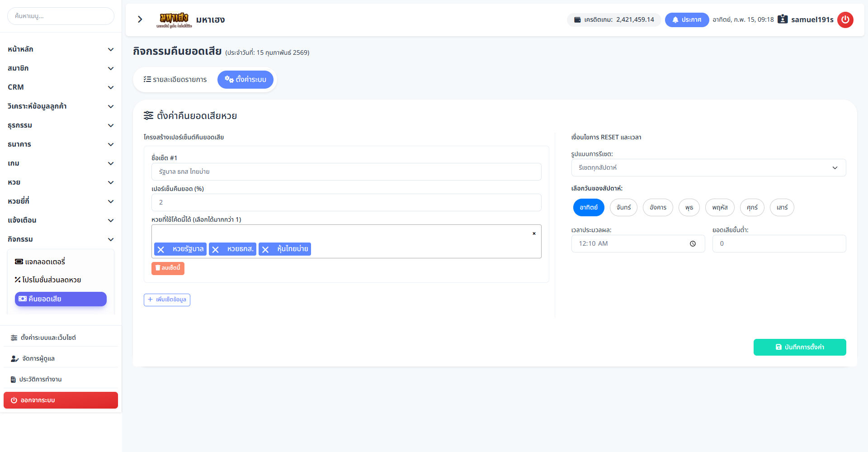Click the red power icon in header
This screenshot has height=452, width=868.
845,19
